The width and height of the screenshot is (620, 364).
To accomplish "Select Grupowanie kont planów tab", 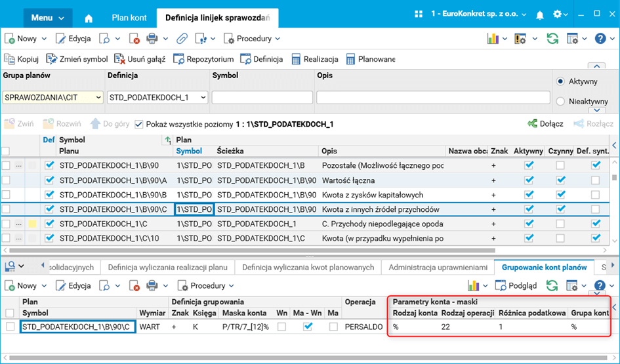I will pos(544,267).
